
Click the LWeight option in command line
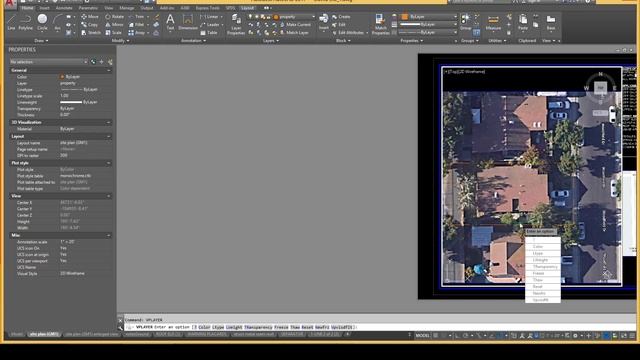233,327
